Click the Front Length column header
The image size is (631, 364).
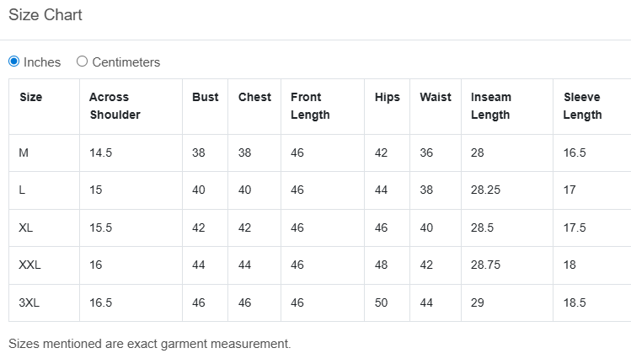tap(310, 105)
